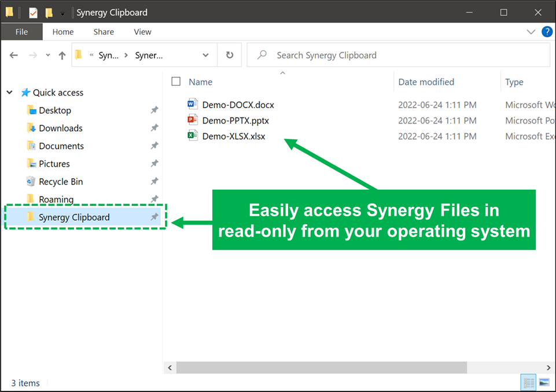The width and height of the screenshot is (556, 392).
Task: Open Desktop in Quick access
Action: tap(55, 110)
